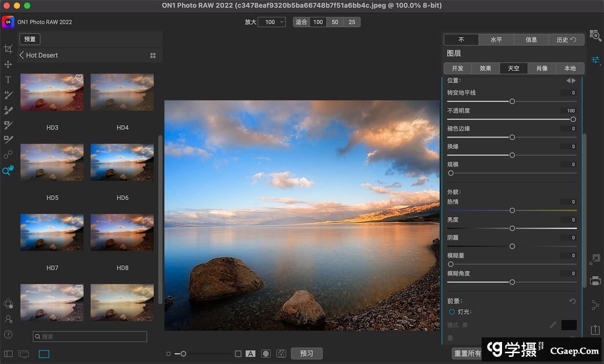Switch to the 效果 (Effects) tab

(x=485, y=69)
